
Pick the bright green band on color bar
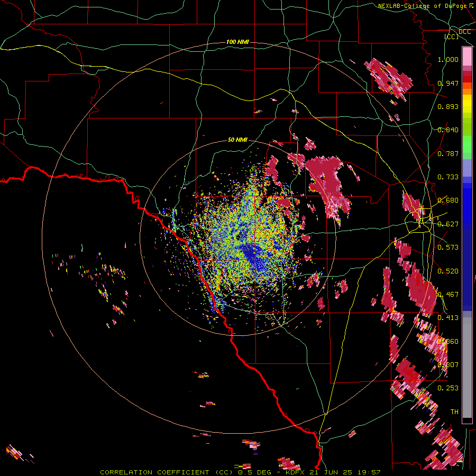[x=467, y=145]
